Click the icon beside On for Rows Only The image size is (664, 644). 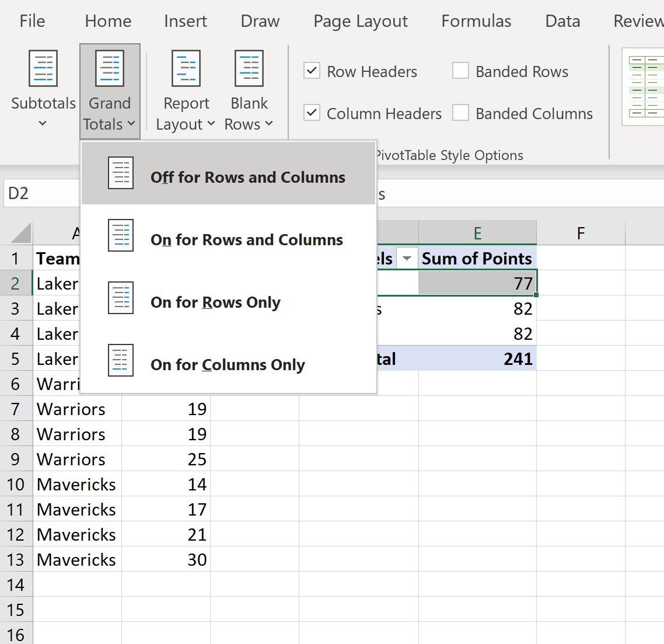pos(121,298)
